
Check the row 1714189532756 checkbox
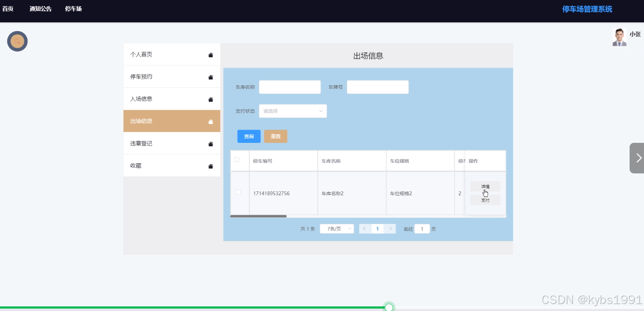click(x=238, y=192)
